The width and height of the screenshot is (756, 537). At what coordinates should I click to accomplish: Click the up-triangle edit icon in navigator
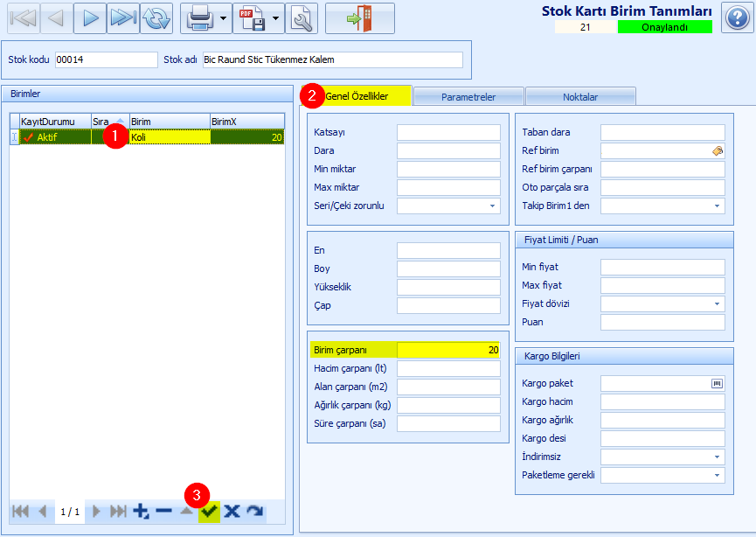pos(186,511)
